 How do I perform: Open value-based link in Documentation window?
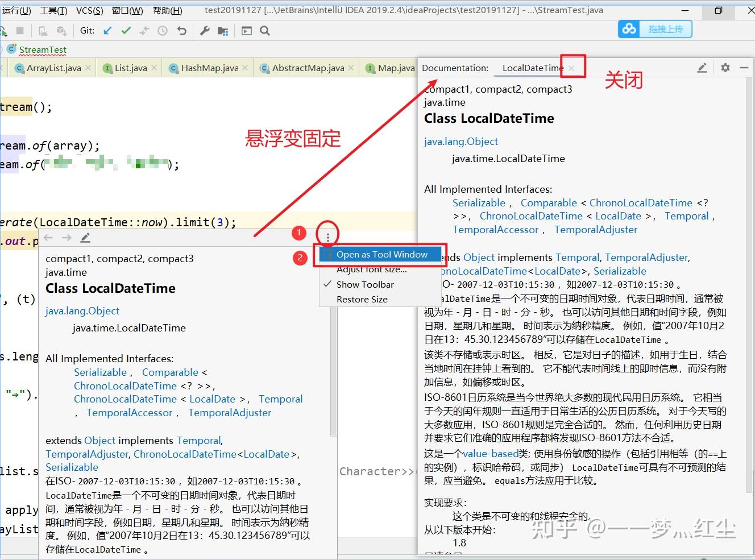click(490, 454)
